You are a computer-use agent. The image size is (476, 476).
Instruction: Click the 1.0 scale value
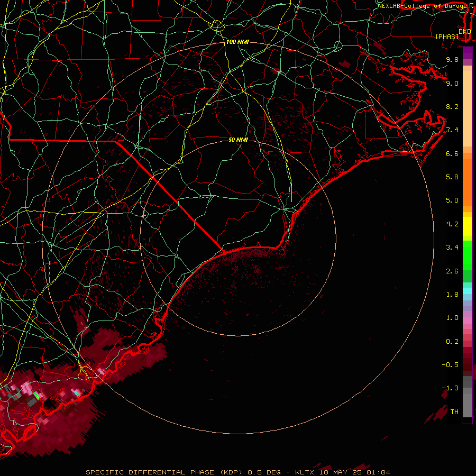pos(452,318)
